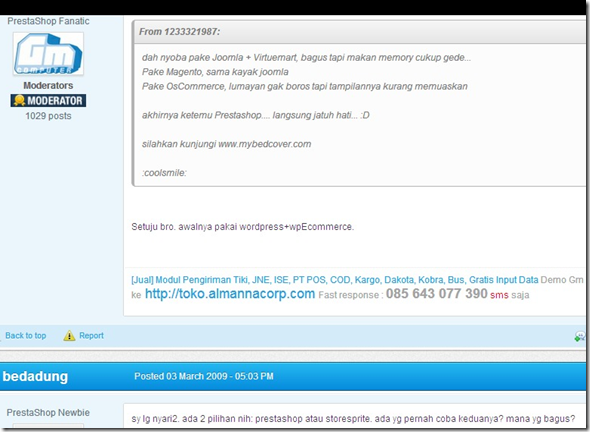This screenshot has height=432, width=590.
Task: Click the 'silahkan kunjungi www.mybedcover.com' line
Action: click(x=227, y=144)
